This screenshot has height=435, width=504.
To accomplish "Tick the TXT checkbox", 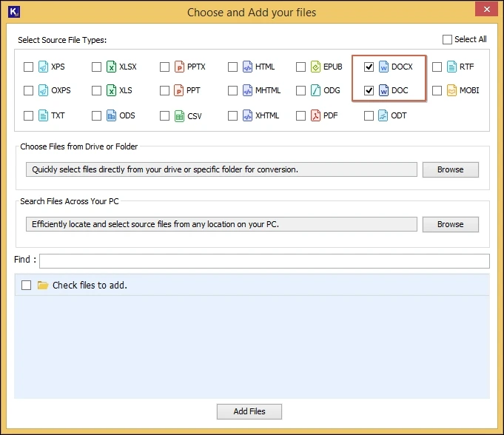I will click(28, 115).
